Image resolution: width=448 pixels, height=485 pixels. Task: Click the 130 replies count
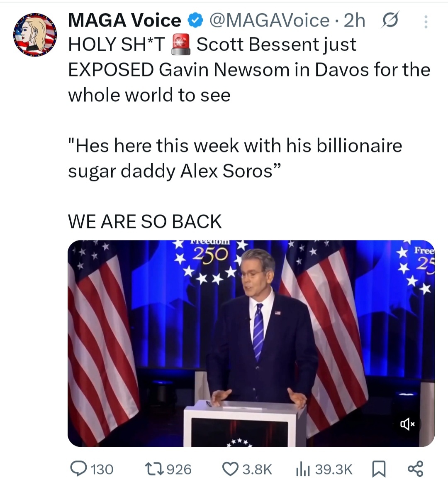pyautogui.click(x=102, y=469)
